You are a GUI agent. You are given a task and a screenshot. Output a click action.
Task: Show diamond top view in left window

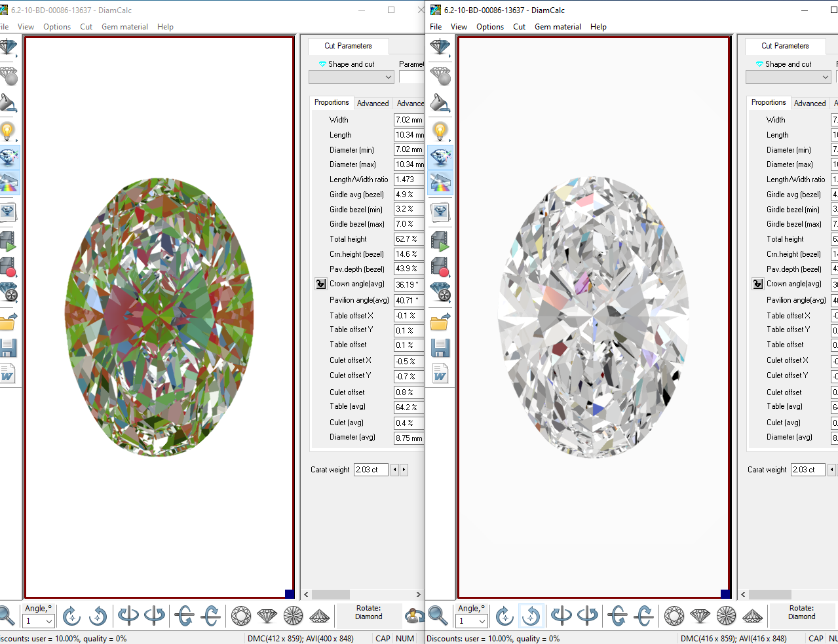click(x=241, y=616)
